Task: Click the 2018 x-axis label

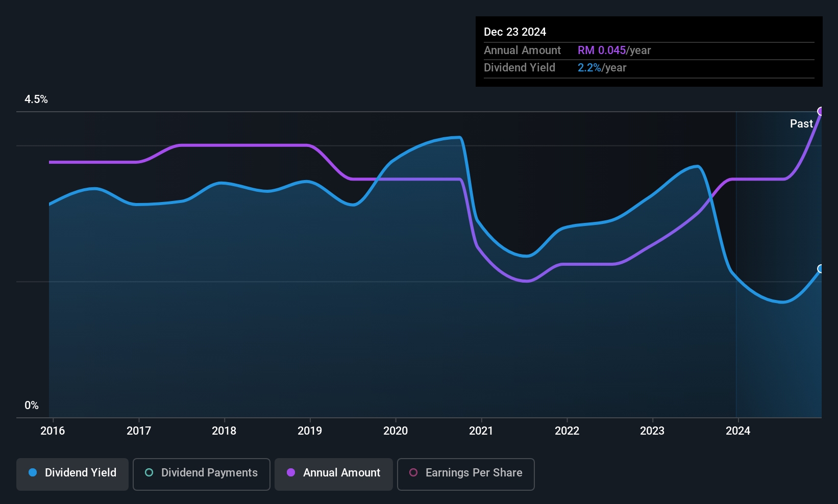Action: click(x=224, y=431)
